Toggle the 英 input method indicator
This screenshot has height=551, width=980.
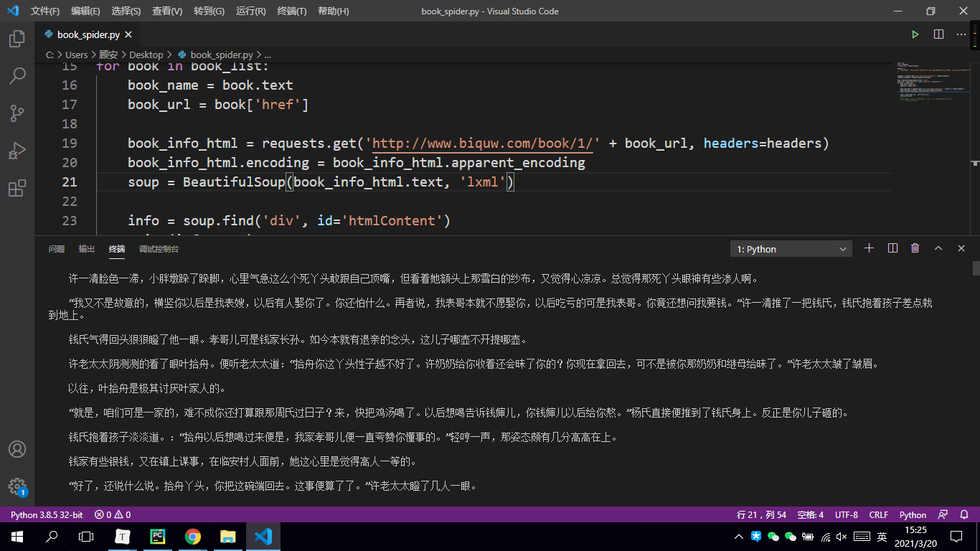tap(882, 537)
